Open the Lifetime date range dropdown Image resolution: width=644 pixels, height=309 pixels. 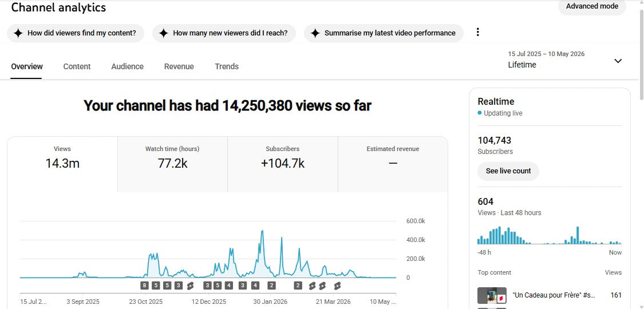pyautogui.click(x=566, y=60)
